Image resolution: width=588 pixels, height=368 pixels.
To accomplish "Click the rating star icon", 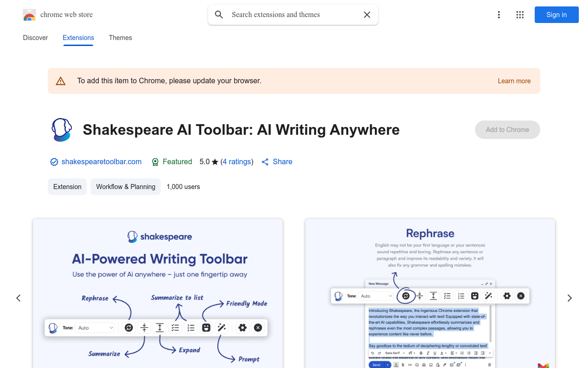I will [x=215, y=162].
